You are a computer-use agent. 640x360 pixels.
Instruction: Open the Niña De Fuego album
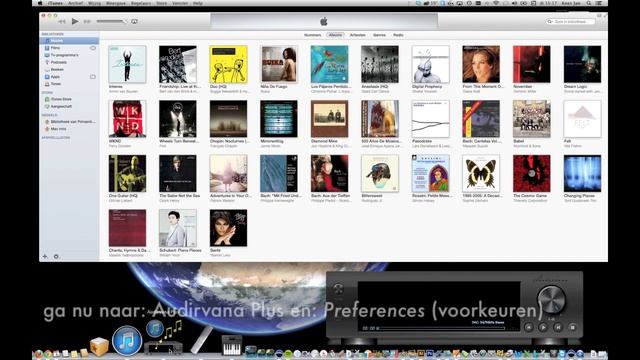[279, 64]
